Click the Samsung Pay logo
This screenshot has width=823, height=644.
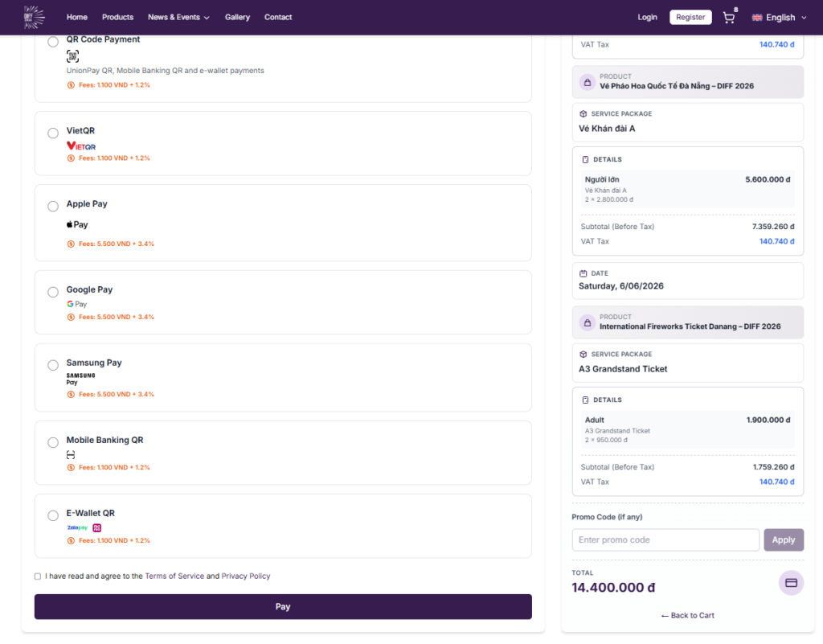tap(80, 379)
